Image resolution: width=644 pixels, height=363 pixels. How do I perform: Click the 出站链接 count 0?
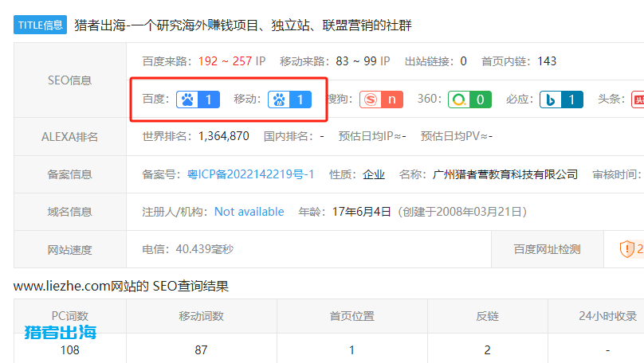463,61
